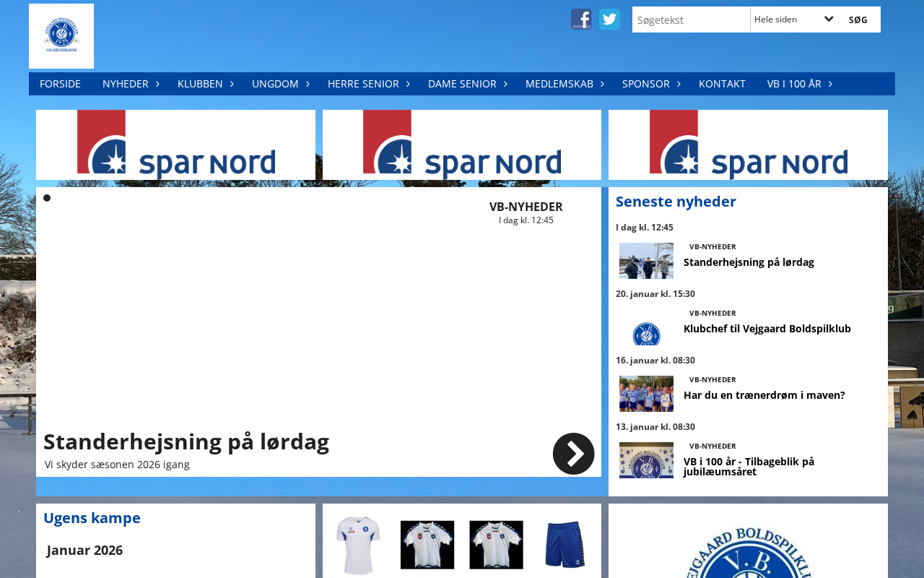Open the club's Facebook page icon
This screenshot has height=578, width=924.
[x=581, y=20]
